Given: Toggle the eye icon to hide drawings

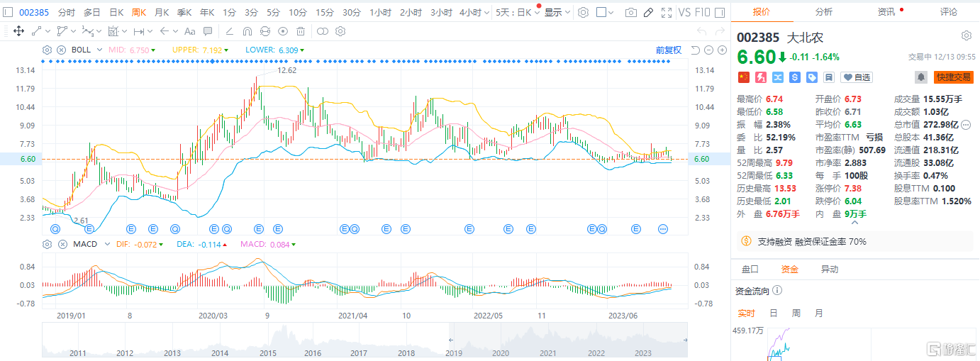Looking at the screenshot, I should pos(283,31).
